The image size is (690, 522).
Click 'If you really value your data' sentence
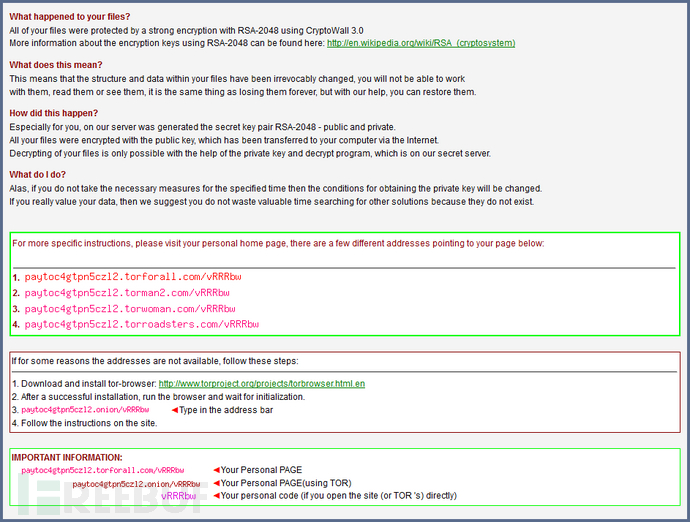[272, 202]
